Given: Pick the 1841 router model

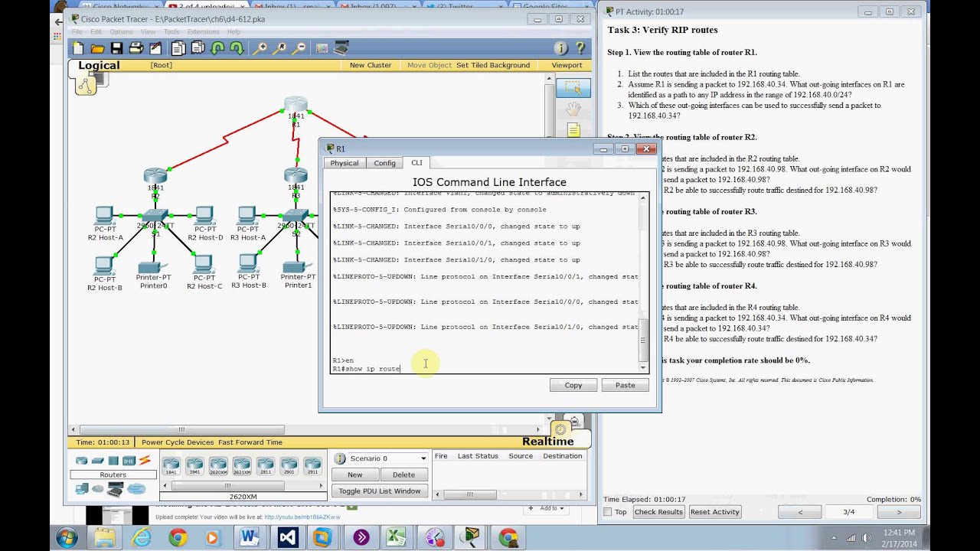Looking at the screenshot, I should pos(171,465).
